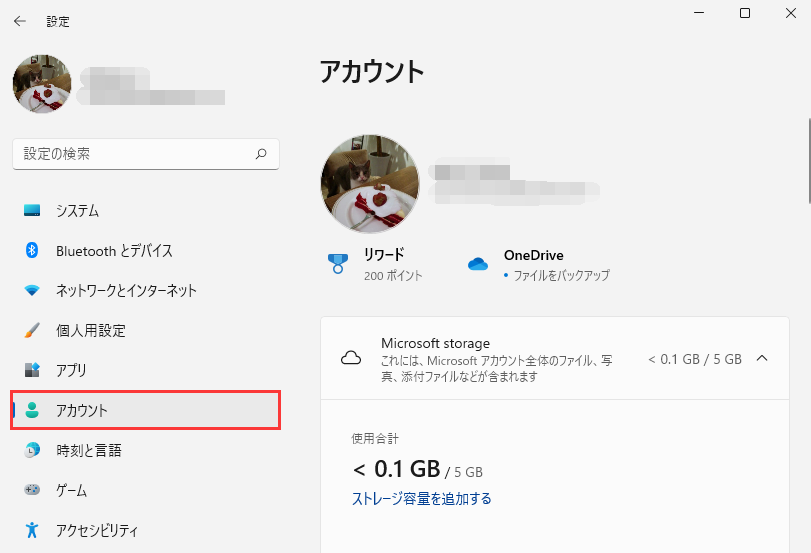Click the OneDrive label
The image size is (811, 553).
click(534, 255)
